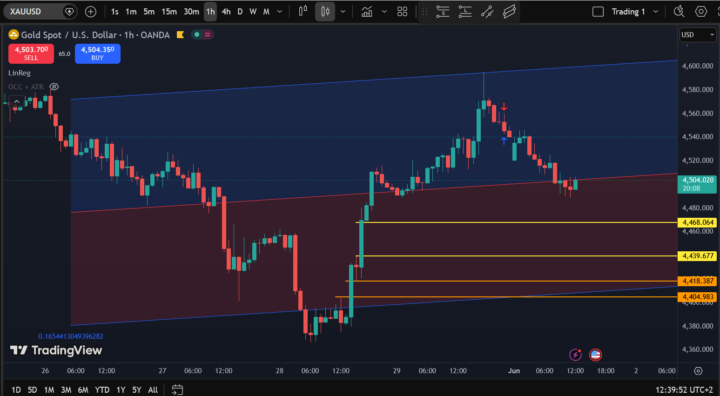Click the Gold Spot symbol logo

pyautogui.click(x=13, y=34)
